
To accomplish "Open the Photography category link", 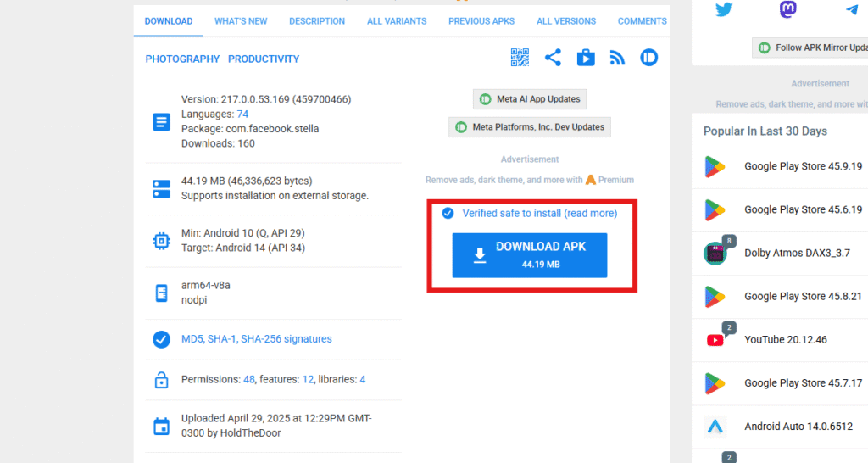I will pyautogui.click(x=182, y=59).
